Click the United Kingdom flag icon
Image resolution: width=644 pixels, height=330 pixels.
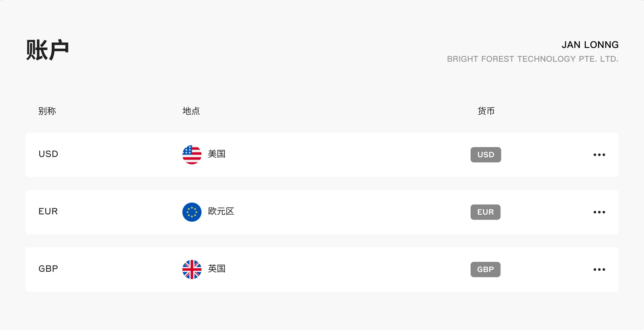(x=192, y=269)
